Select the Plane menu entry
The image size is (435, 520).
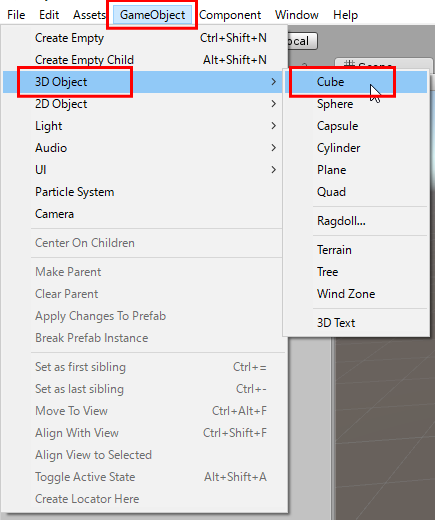[357, 170]
